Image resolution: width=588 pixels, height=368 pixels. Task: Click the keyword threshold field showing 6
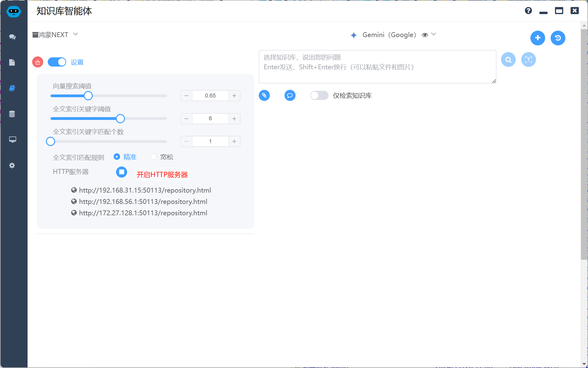210,118
